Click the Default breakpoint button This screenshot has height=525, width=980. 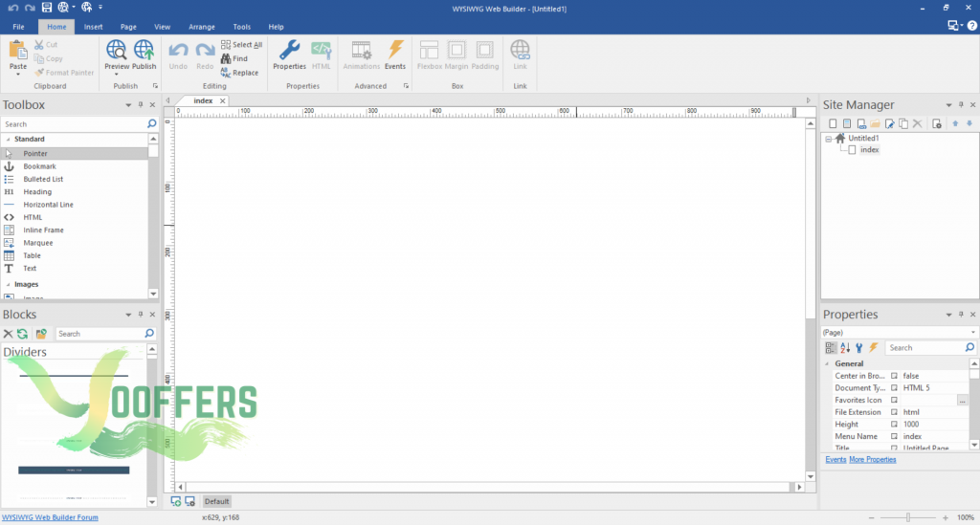(217, 501)
